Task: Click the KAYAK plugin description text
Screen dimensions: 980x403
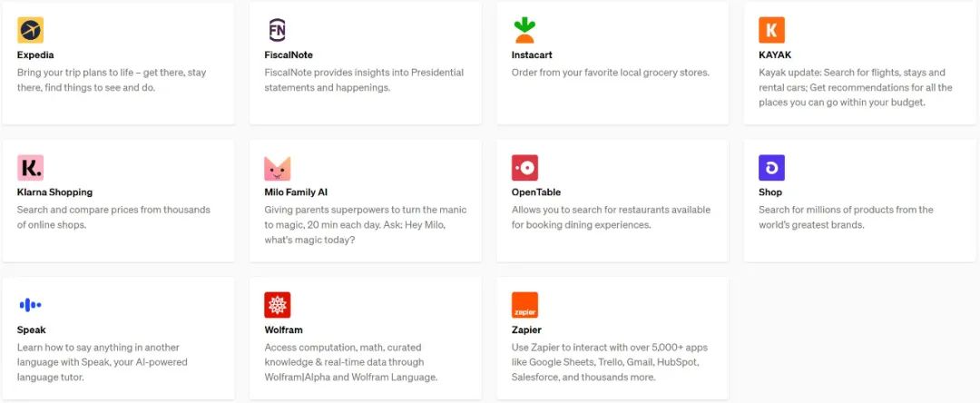Action: [x=855, y=87]
